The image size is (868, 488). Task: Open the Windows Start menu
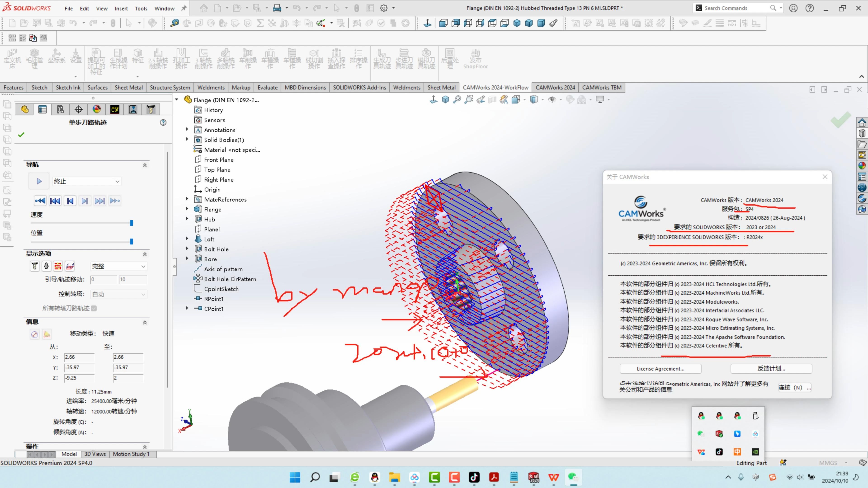click(x=295, y=477)
